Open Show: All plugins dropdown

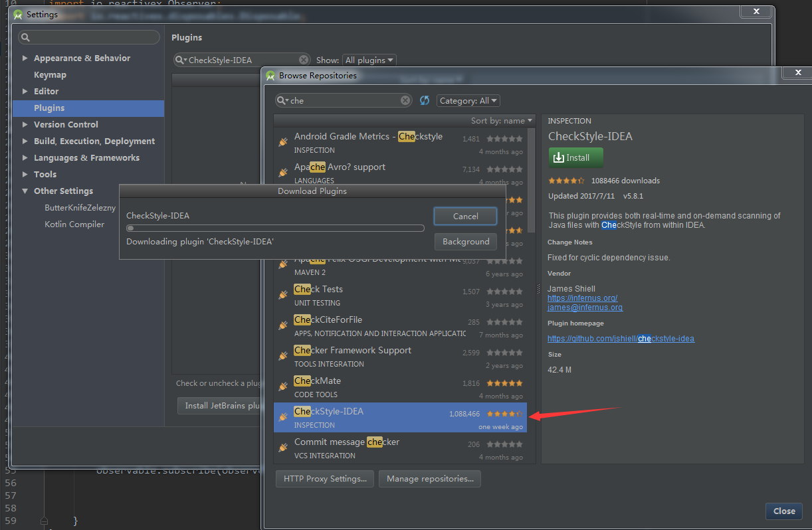(x=369, y=60)
